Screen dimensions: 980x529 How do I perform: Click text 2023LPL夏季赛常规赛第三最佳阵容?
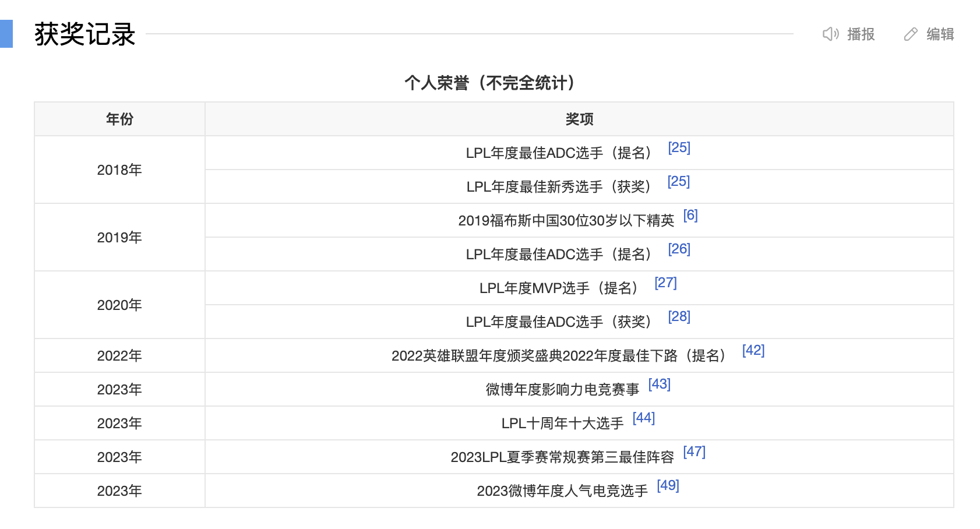pos(562,457)
